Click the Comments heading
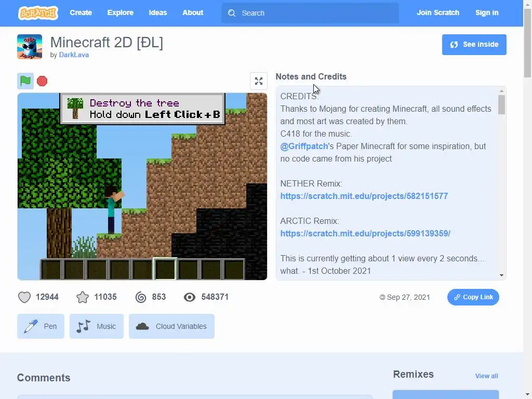This screenshot has width=532, height=399. (44, 378)
